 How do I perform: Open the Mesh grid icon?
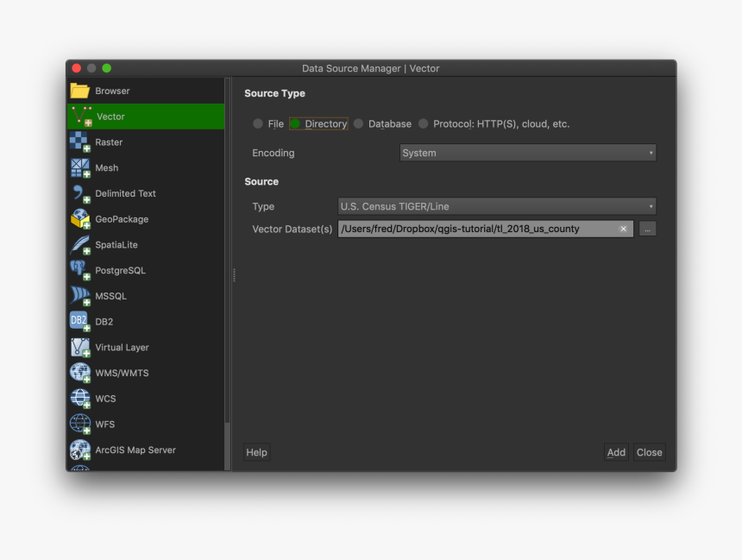pyautogui.click(x=80, y=167)
